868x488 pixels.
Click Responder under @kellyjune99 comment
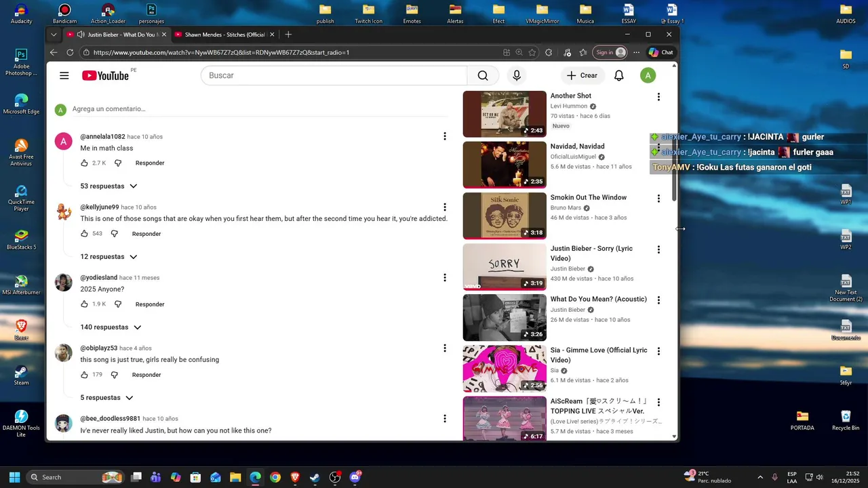tap(146, 233)
